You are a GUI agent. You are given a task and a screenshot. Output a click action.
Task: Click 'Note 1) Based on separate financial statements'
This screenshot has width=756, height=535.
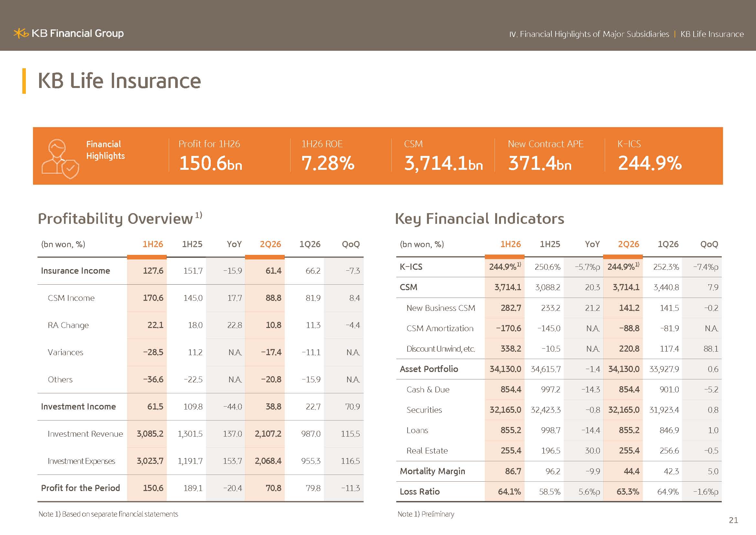tap(108, 514)
